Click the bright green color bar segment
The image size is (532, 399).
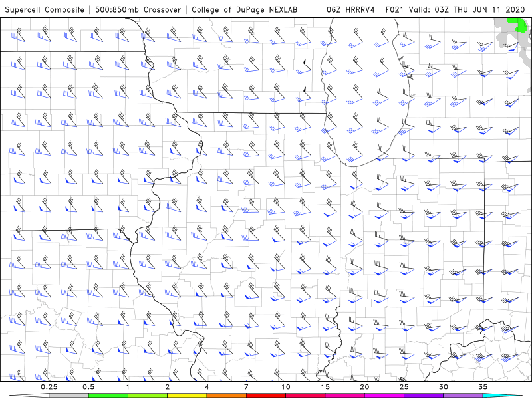pyautogui.click(x=108, y=396)
